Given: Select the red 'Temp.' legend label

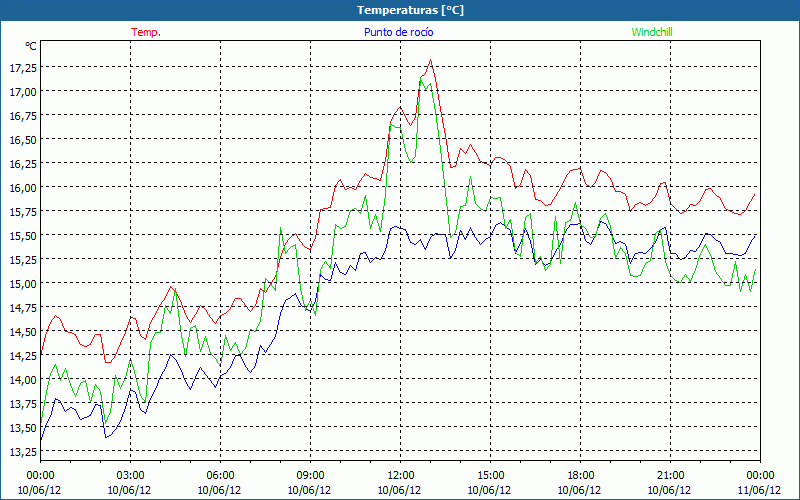Looking at the screenshot, I should coord(146,32).
